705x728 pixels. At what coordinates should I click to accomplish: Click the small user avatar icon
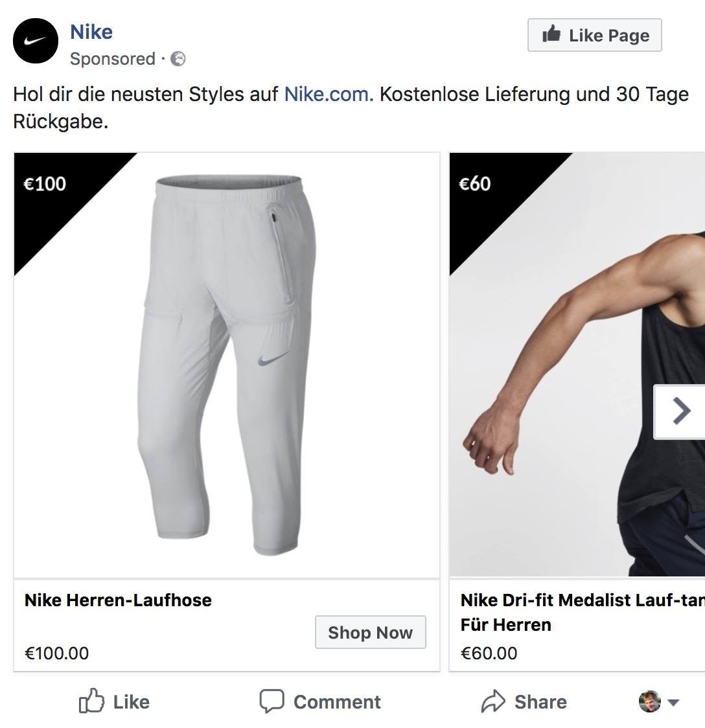coord(649,701)
